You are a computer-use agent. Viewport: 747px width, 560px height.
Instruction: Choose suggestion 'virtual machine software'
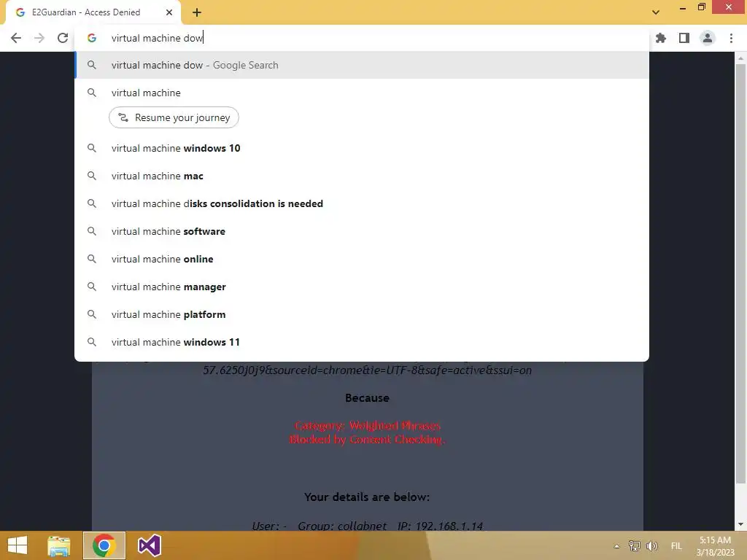tap(362, 231)
